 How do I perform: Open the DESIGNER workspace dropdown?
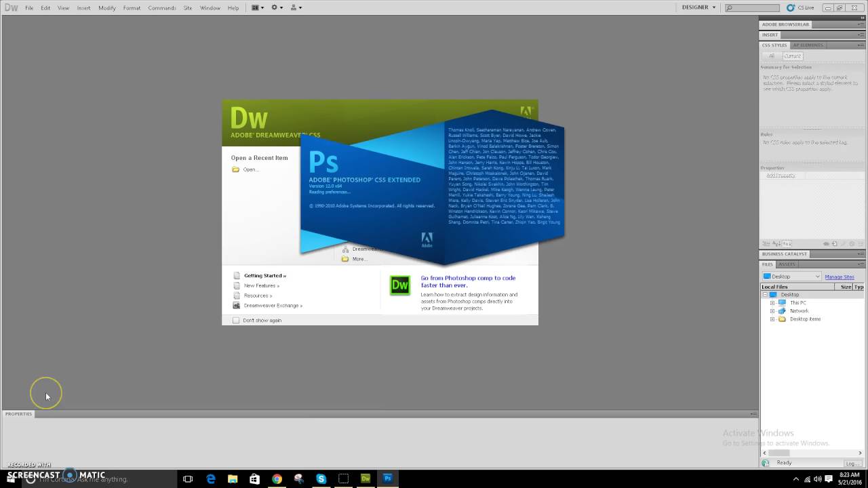click(698, 7)
